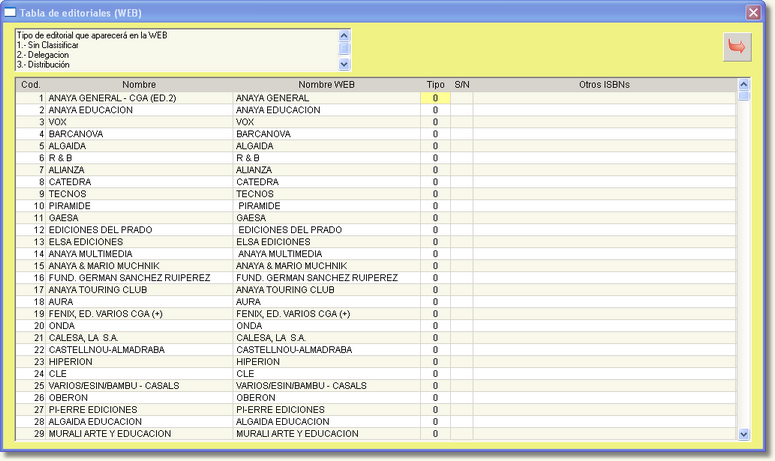775x461 pixels.
Task: Click the table's scroll up arrow
Action: pyautogui.click(x=743, y=85)
